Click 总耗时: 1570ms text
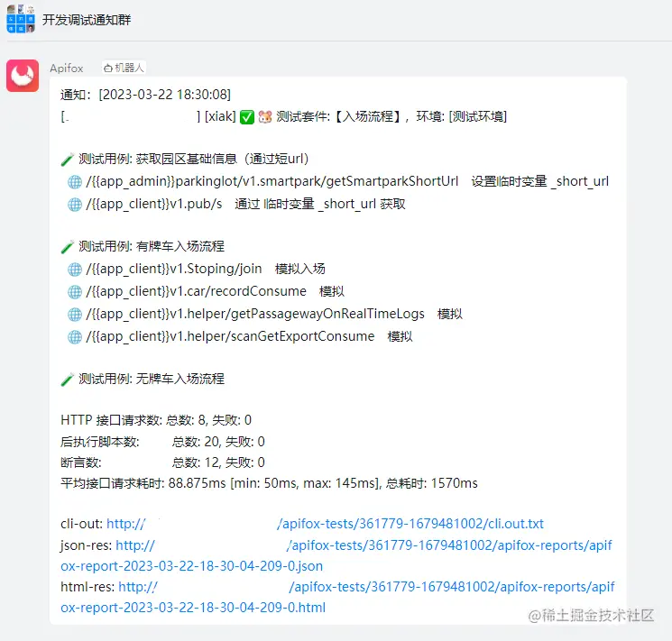 pyautogui.click(x=431, y=483)
